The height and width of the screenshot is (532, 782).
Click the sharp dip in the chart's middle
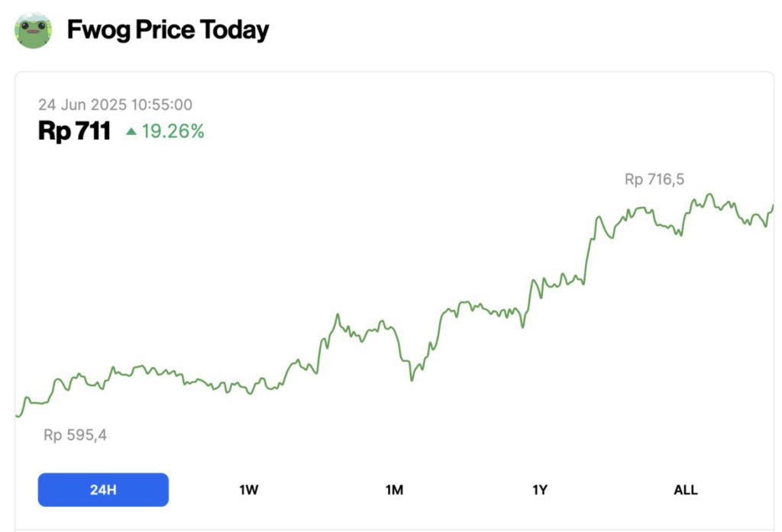412,379
